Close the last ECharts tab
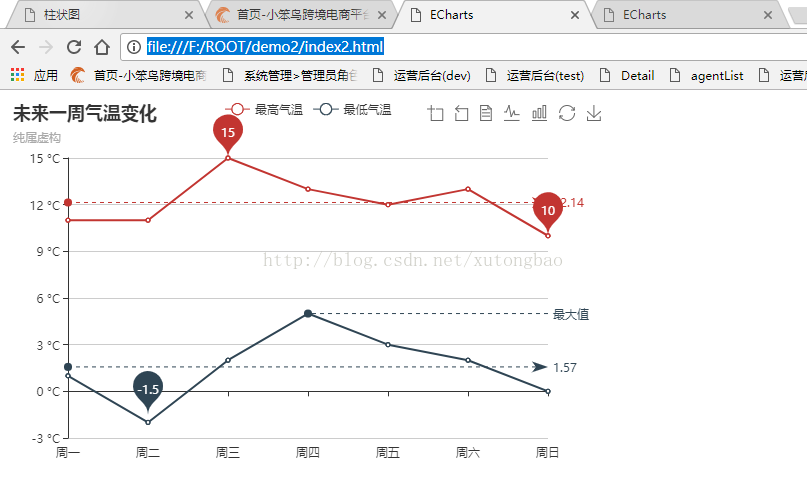The image size is (807, 498). pyautogui.click(x=768, y=15)
